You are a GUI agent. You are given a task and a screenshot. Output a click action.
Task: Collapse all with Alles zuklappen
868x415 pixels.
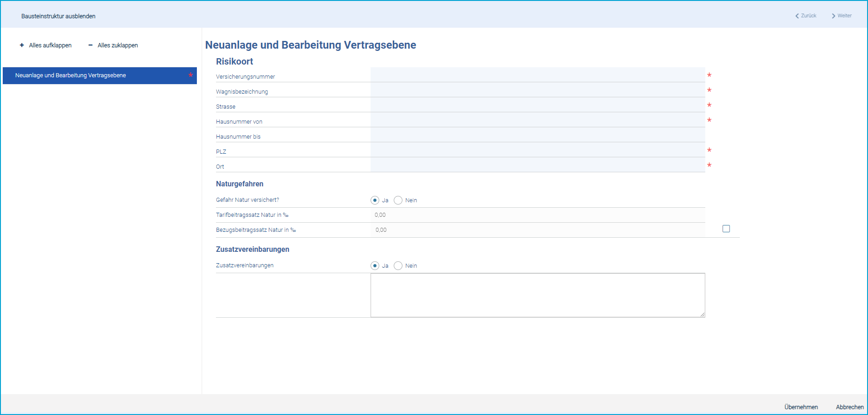click(x=113, y=45)
